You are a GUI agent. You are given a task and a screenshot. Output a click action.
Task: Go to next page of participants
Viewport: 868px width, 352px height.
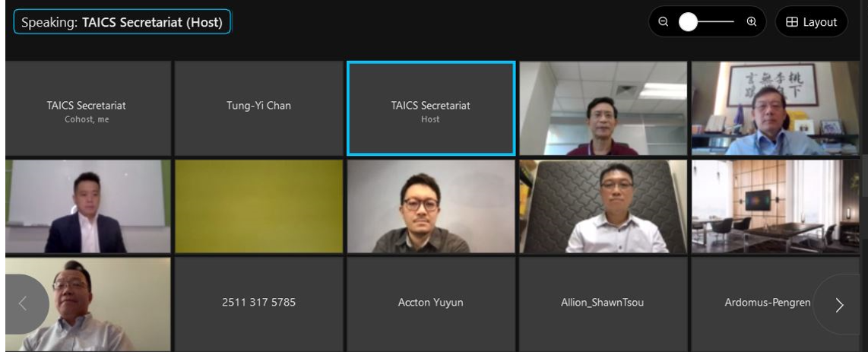pos(839,304)
